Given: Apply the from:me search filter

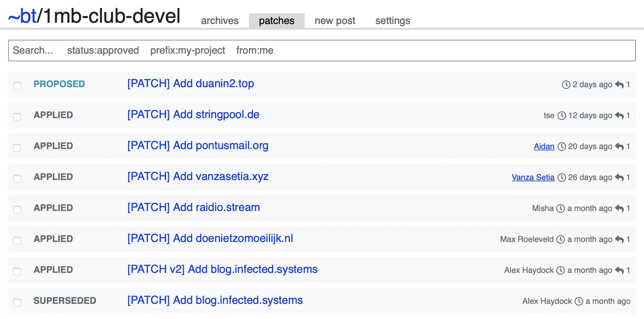Looking at the screenshot, I should click(255, 51).
